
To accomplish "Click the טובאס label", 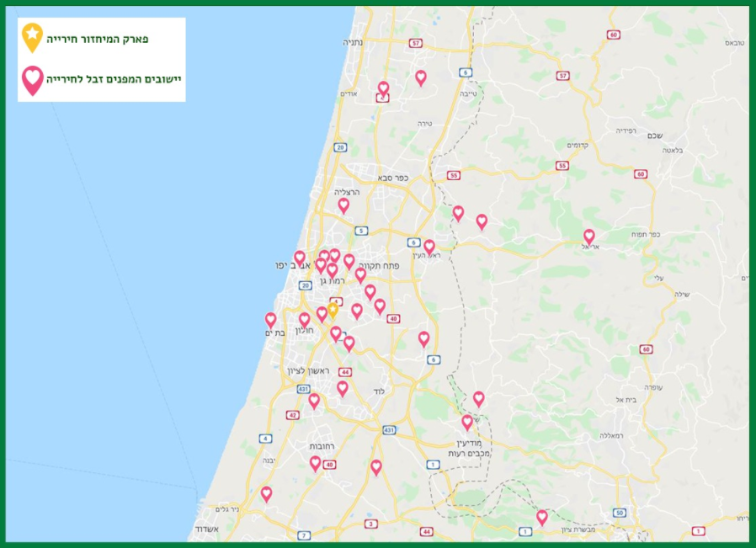I will click(x=735, y=43).
